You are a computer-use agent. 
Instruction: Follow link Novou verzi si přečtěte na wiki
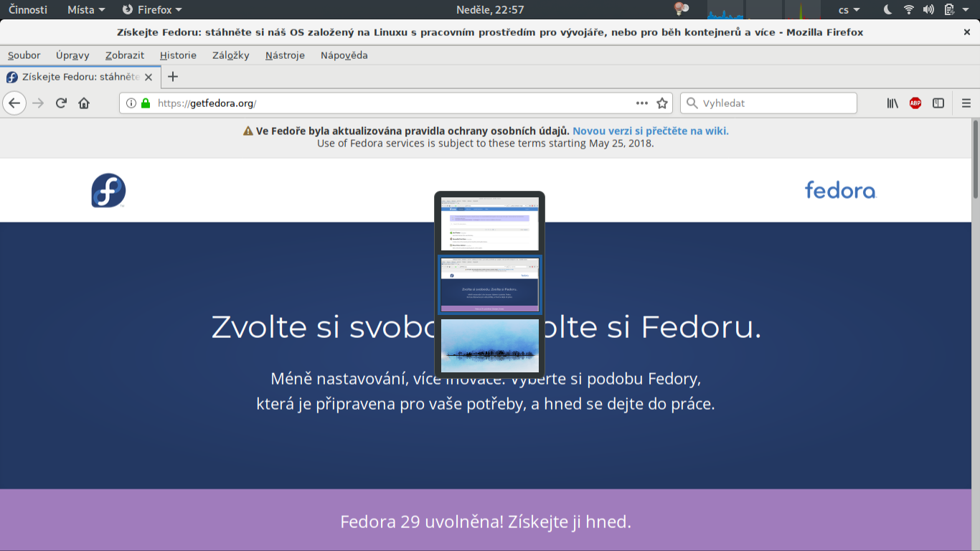[650, 131]
